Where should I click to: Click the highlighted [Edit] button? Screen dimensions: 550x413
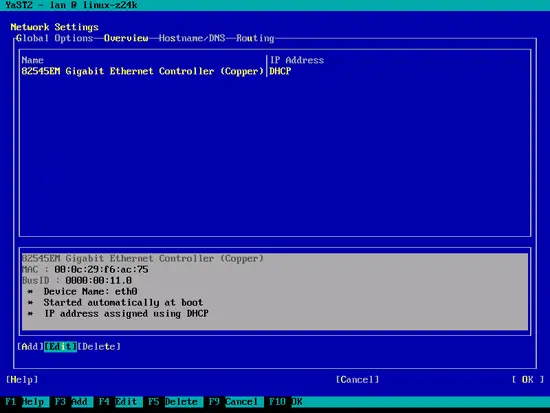point(60,346)
